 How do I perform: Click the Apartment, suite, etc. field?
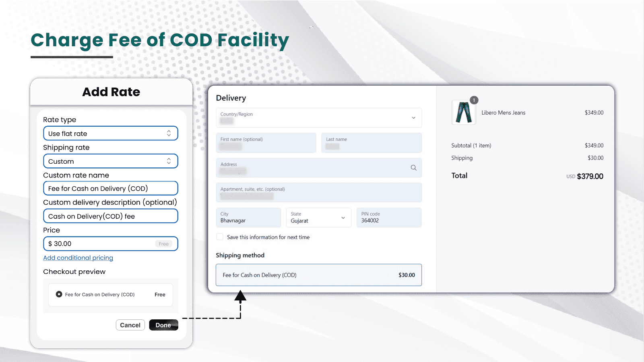click(x=318, y=193)
